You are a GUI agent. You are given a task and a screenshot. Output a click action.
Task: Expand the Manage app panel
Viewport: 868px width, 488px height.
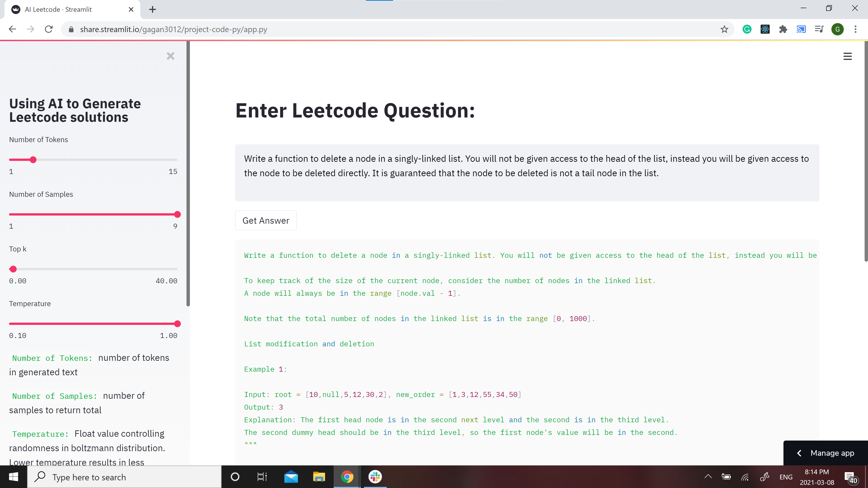tap(826, 453)
